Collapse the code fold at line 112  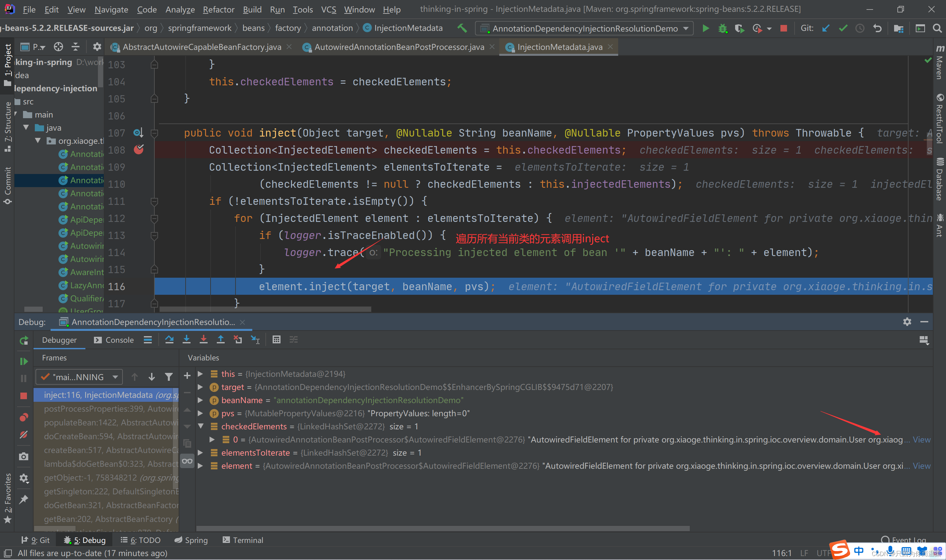pos(154,219)
